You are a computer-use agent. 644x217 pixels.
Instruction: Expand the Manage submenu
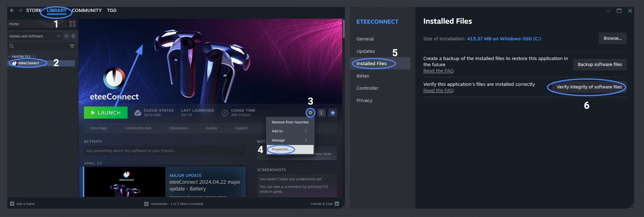tap(290, 140)
